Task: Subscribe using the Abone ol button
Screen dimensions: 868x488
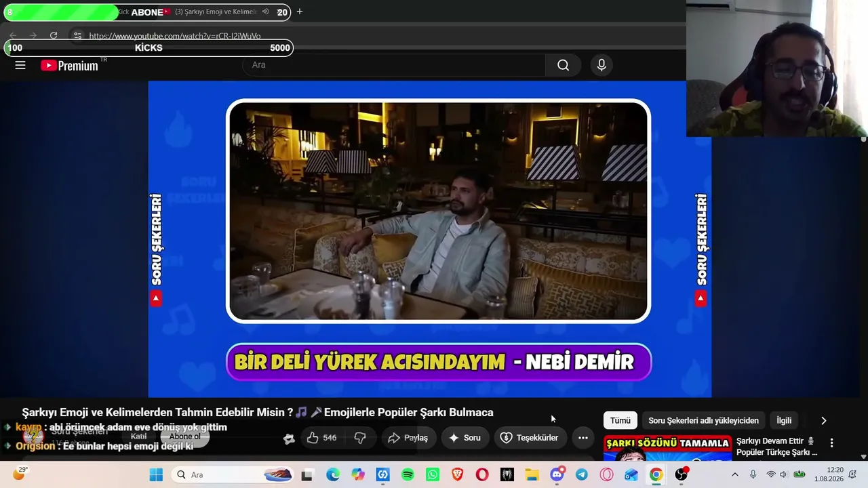Action: click(184, 436)
